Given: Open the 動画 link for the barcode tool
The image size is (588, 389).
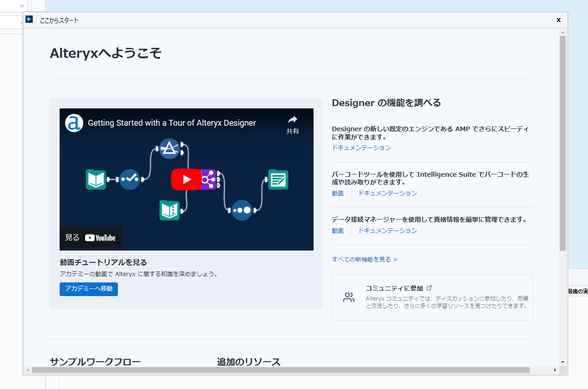Looking at the screenshot, I should (338, 193).
